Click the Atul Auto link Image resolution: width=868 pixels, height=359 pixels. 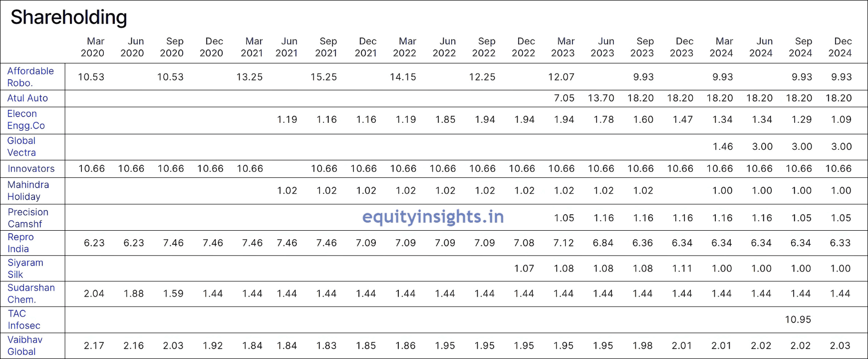(27, 98)
